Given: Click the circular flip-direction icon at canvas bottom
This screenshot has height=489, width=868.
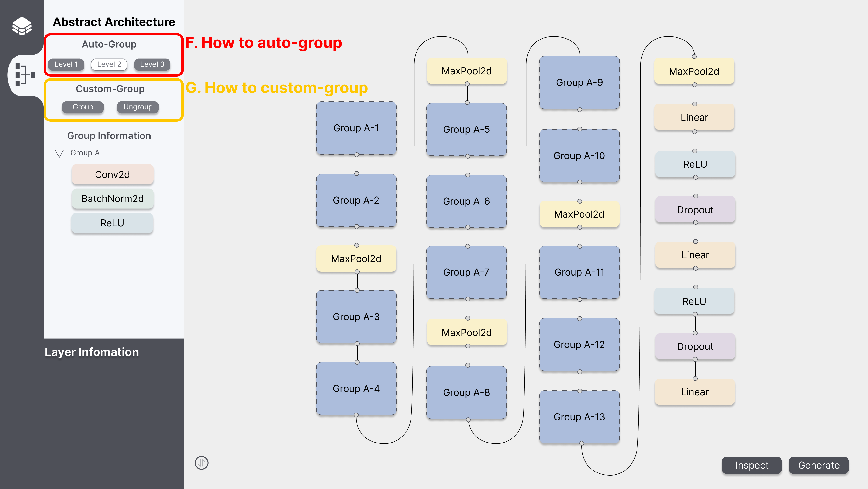Looking at the screenshot, I should [202, 463].
